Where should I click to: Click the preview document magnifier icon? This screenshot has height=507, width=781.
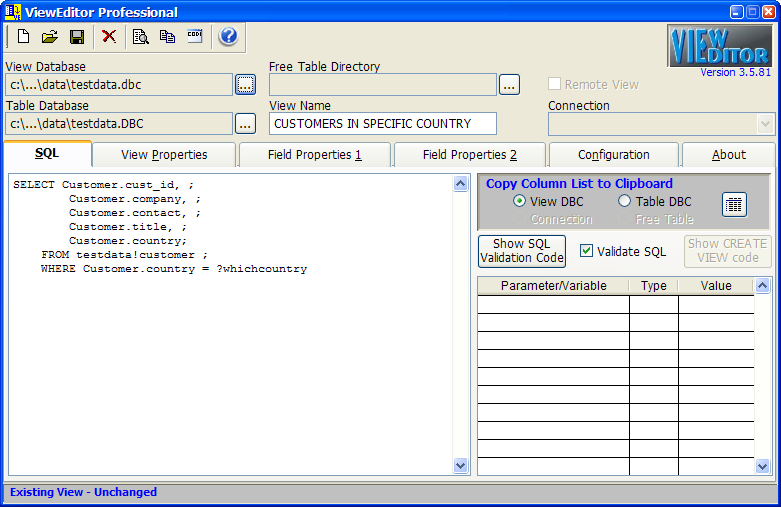click(141, 36)
